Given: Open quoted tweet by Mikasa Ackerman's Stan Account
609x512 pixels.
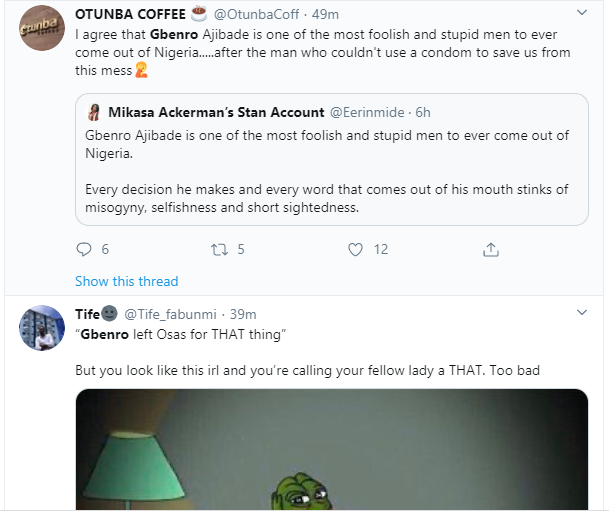Looking at the screenshot, I should (332, 159).
